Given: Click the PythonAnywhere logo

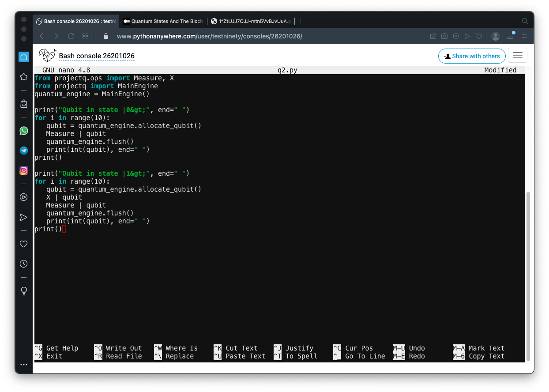Looking at the screenshot, I should tap(47, 56).
